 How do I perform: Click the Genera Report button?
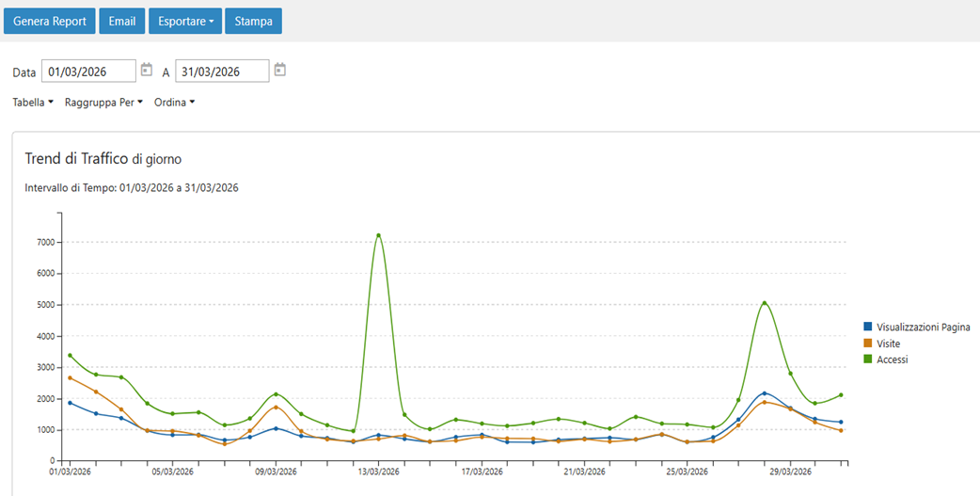pyautogui.click(x=49, y=21)
